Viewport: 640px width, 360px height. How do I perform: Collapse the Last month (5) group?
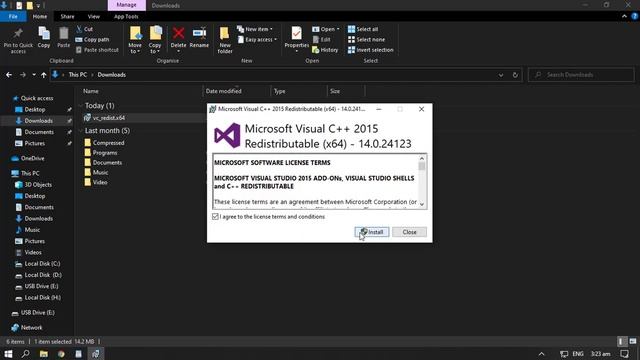click(80, 131)
